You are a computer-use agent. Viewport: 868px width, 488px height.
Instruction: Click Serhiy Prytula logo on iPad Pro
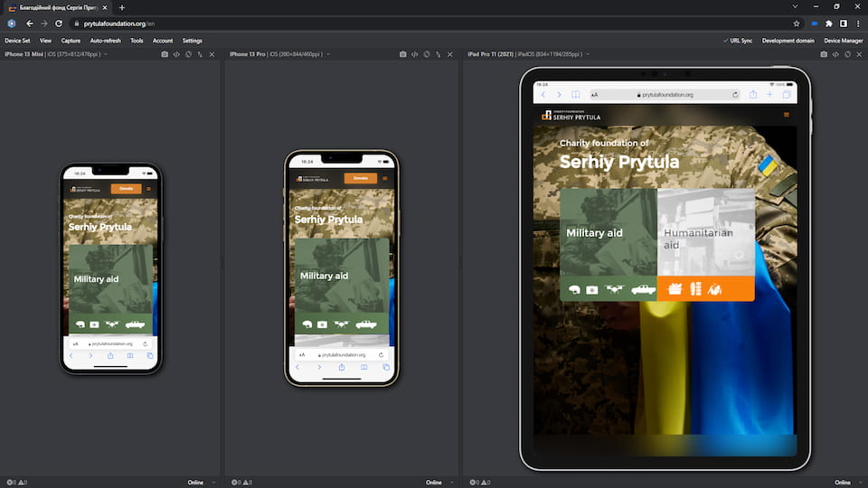click(x=571, y=115)
